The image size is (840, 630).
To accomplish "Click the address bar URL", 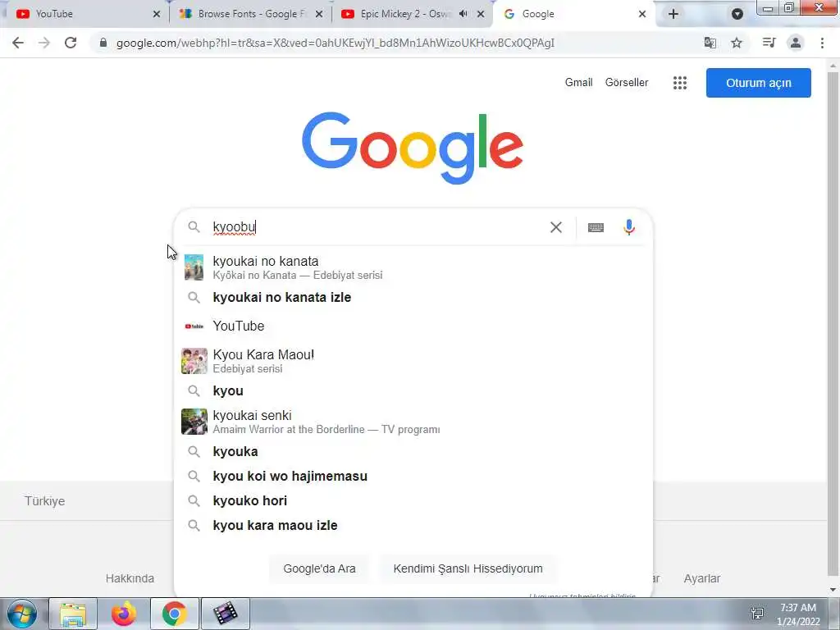I will (336, 43).
